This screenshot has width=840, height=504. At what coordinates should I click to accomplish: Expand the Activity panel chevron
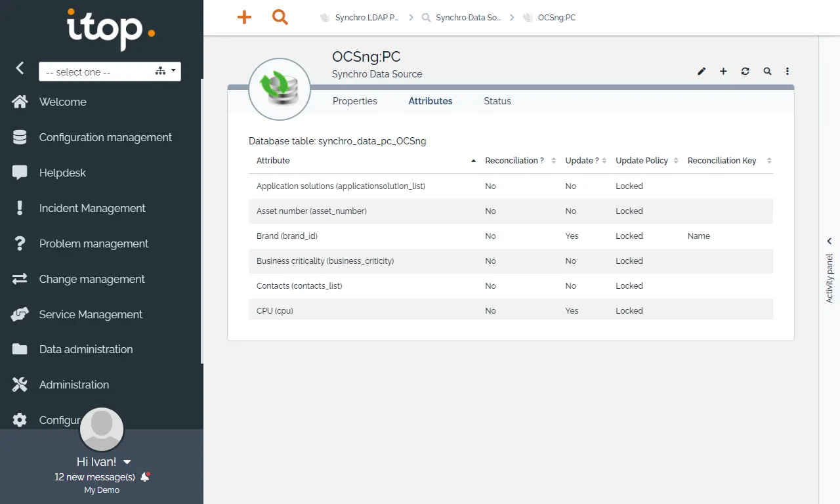(829, 241)
